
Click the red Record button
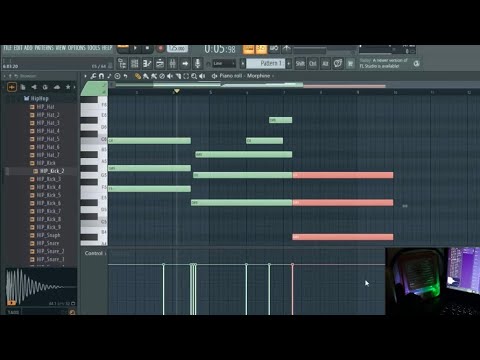160,48
